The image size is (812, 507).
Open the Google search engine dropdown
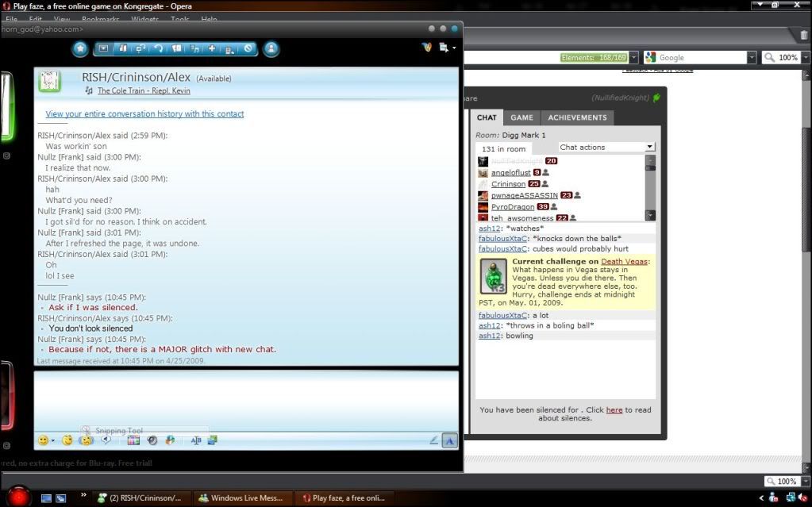point(752,57)
